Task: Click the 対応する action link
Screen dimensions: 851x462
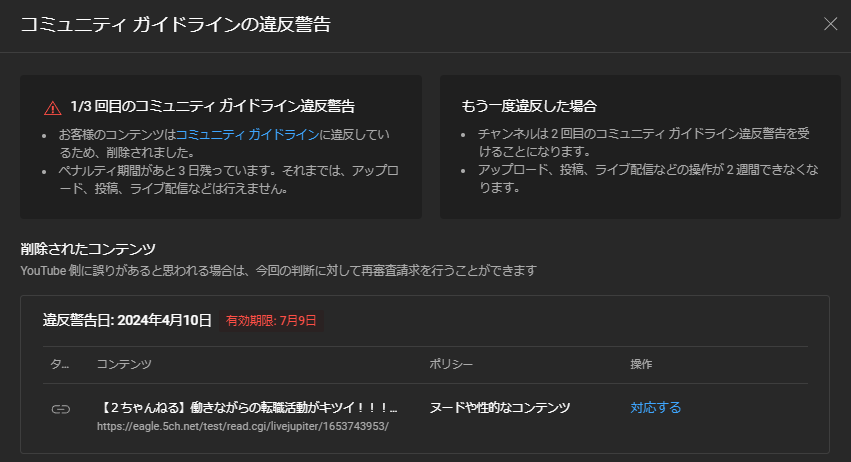Action: 655,408
